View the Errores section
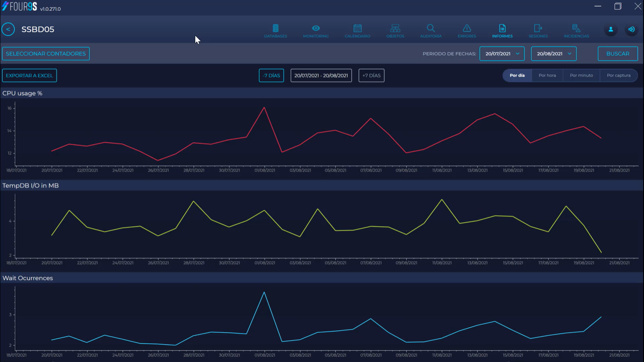Viewport: 644px width, 362px height. 467,31
